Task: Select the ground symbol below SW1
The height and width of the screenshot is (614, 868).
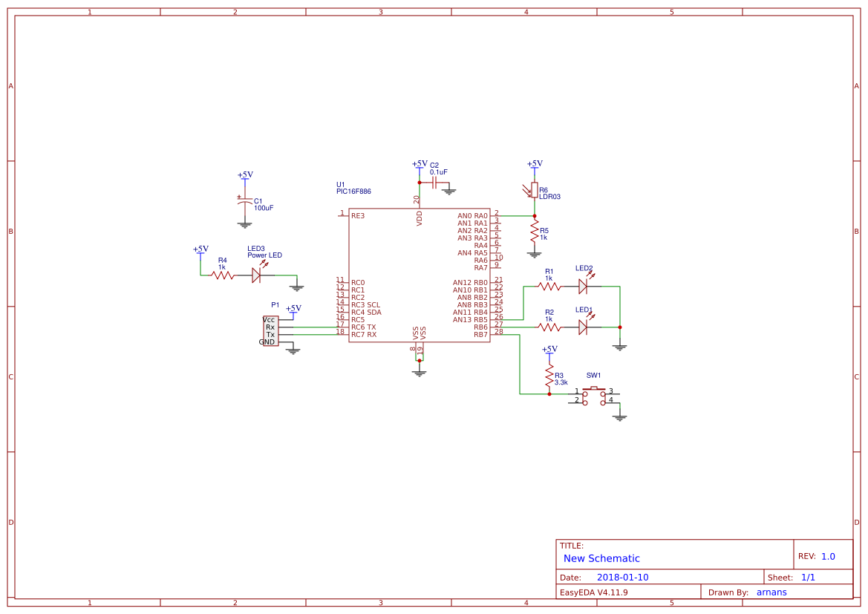Action: [x=619, y=417]
